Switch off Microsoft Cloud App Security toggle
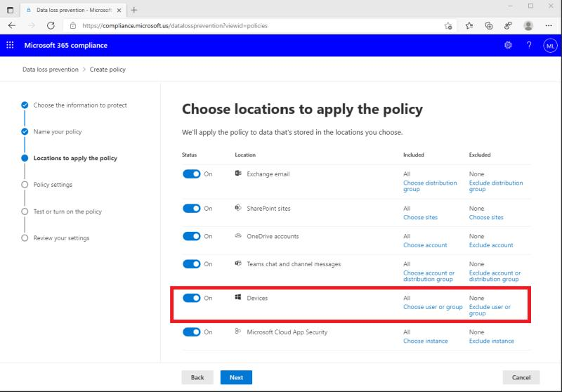This screenshot has width=562, height=392. pos(192,332)
